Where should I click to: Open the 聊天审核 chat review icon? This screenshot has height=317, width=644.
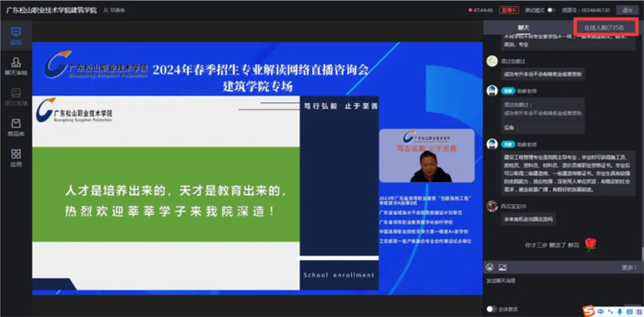coord(16,67)
